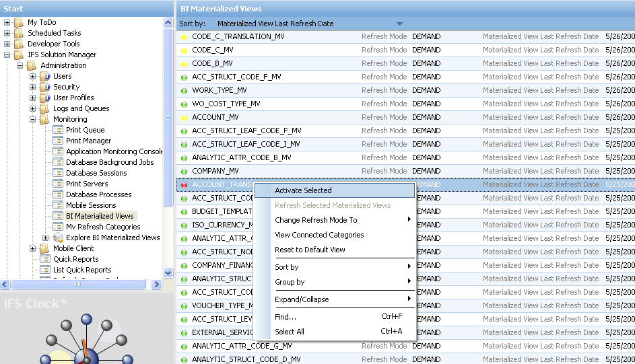
Task: Click the yellow status icon beside CODE_C_TRANSLATION_MV
Action: pos(185,37)
